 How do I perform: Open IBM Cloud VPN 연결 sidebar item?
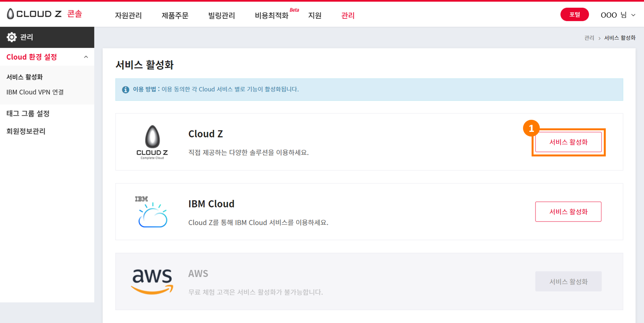click(35, 92)
